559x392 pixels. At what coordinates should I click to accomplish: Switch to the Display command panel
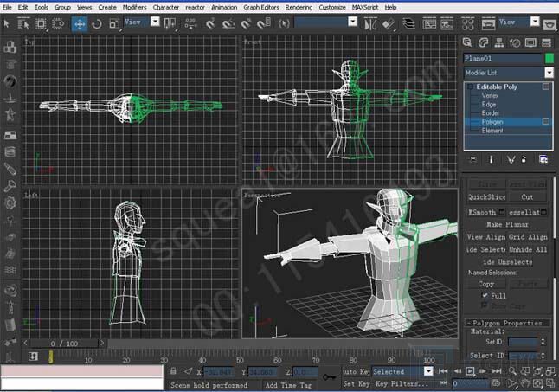pyautogui.click(x=530, y=42)
